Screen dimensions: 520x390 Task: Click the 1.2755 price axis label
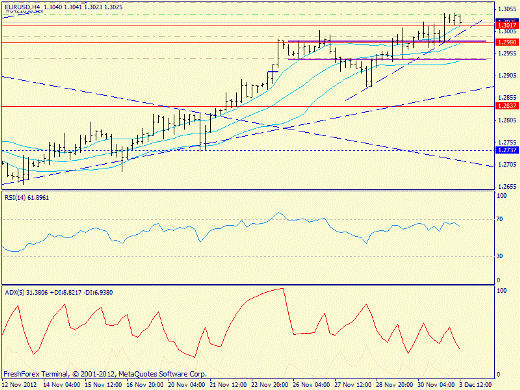coord(507,143)
